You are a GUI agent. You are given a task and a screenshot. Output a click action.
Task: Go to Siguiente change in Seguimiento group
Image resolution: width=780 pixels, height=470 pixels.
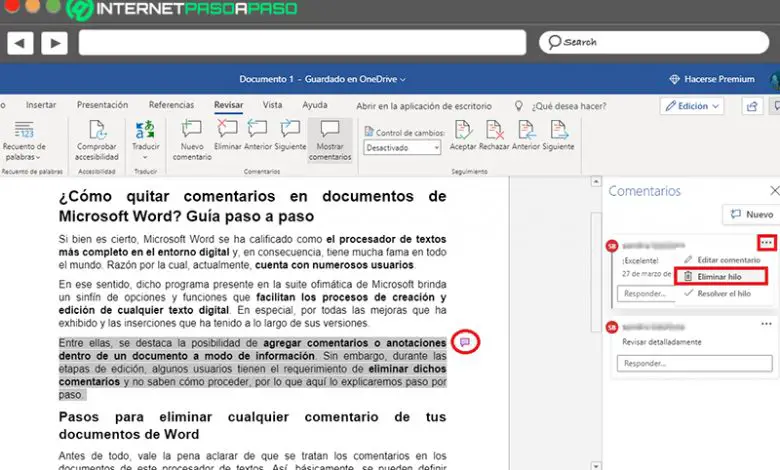[x=558, y=135]
